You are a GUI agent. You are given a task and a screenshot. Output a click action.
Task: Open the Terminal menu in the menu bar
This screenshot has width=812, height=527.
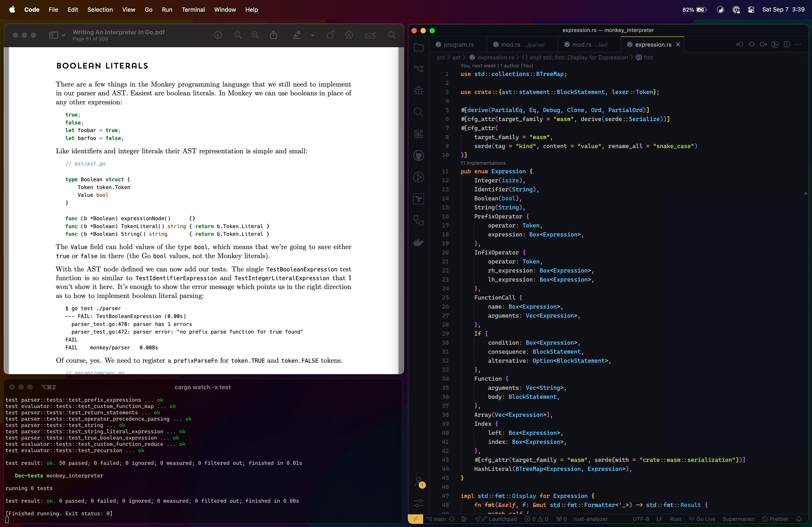point(193,9)
